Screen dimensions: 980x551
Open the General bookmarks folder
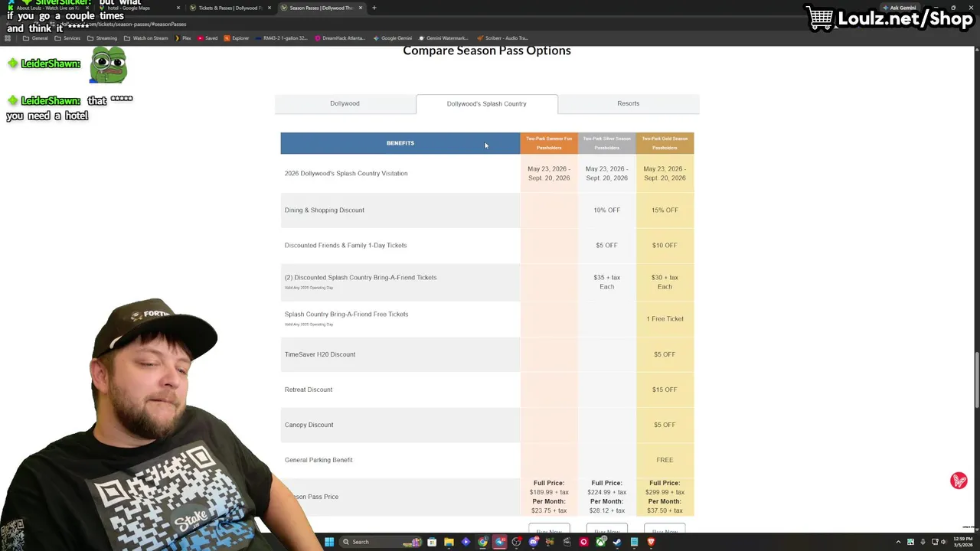pyautogui.click(x=35, y=37)
